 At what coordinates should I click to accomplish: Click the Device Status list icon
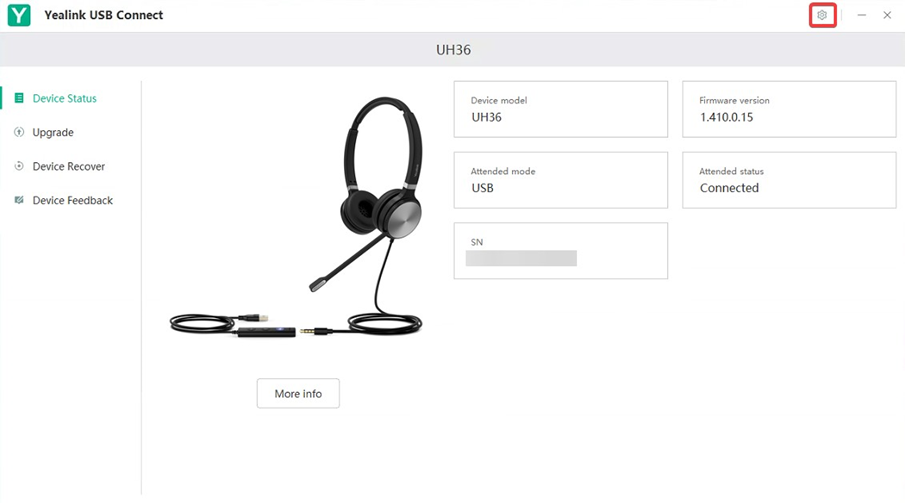[19, 98]
